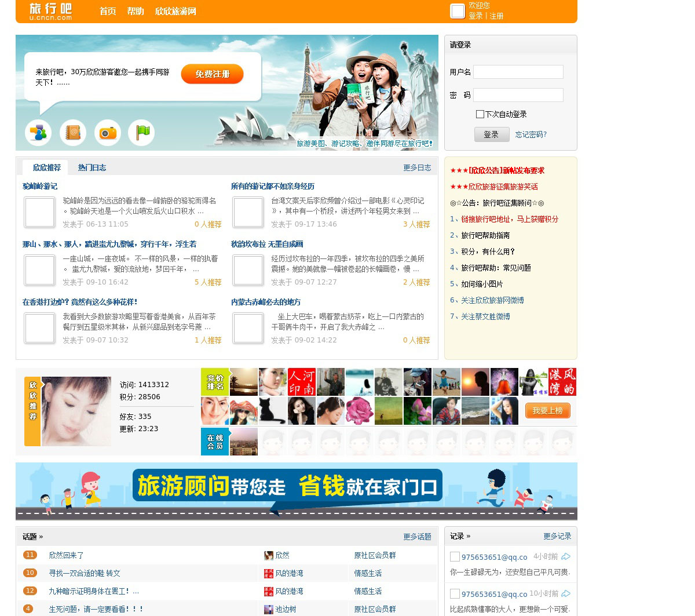Open 欣欣旅游网 in the top navigation

click(x=175, y=11)
